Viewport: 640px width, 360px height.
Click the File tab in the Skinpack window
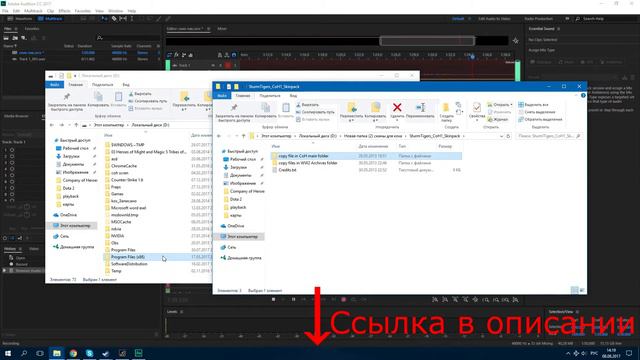point(222,96)
